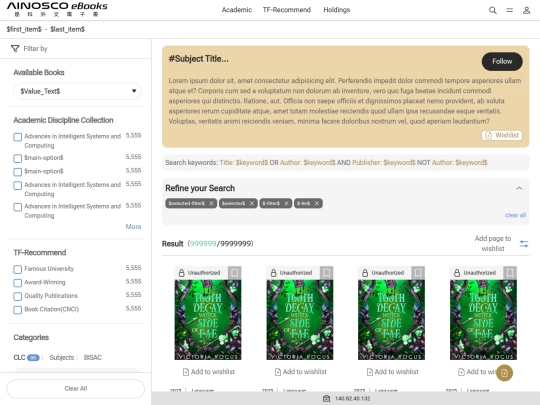
Task: Click the IP address 140.82.40.132
Action: [352, 399]
